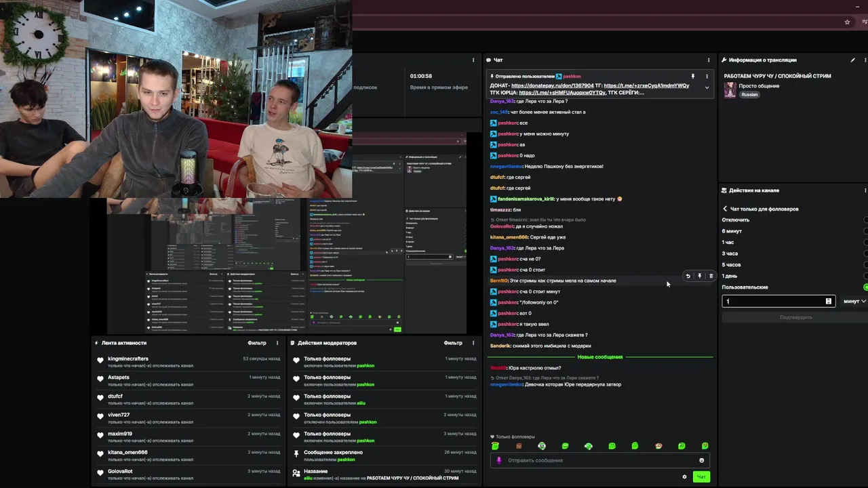Screen dimensions: 868x488
Task: Open Filter in Moderator actions panel
Action: click(x=453, y=343)
